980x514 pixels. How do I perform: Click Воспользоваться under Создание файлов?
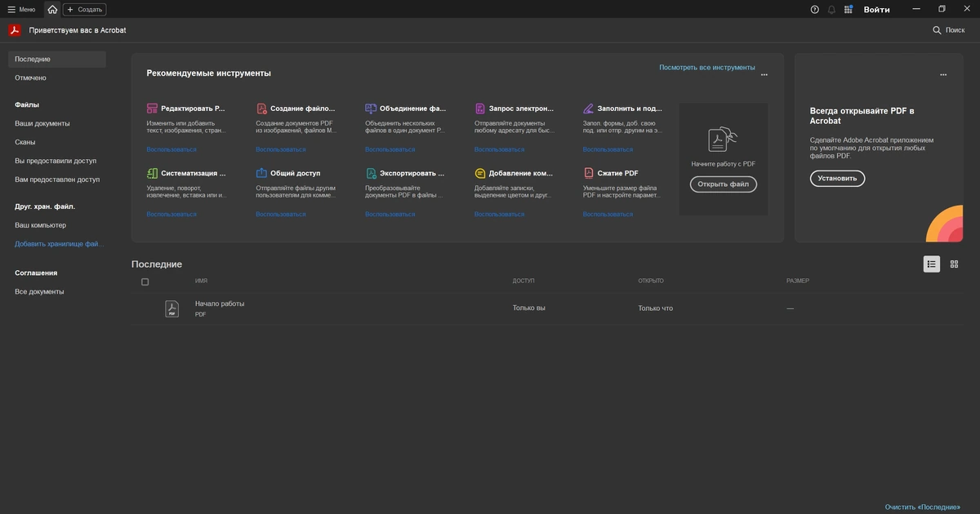281,149
